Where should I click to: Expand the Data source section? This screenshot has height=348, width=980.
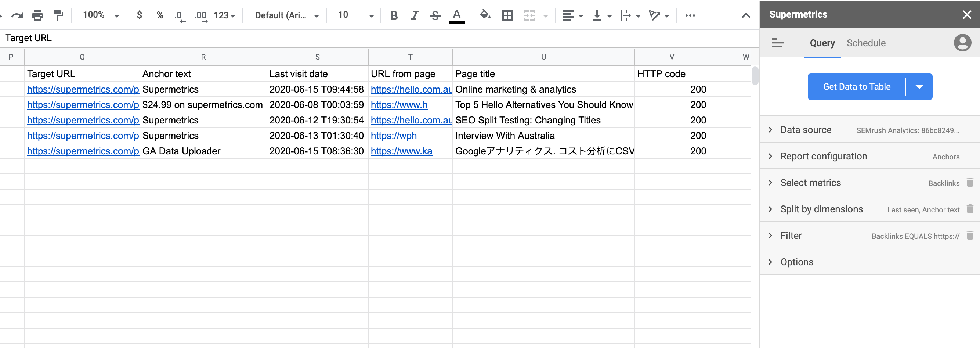coord(870,130)
